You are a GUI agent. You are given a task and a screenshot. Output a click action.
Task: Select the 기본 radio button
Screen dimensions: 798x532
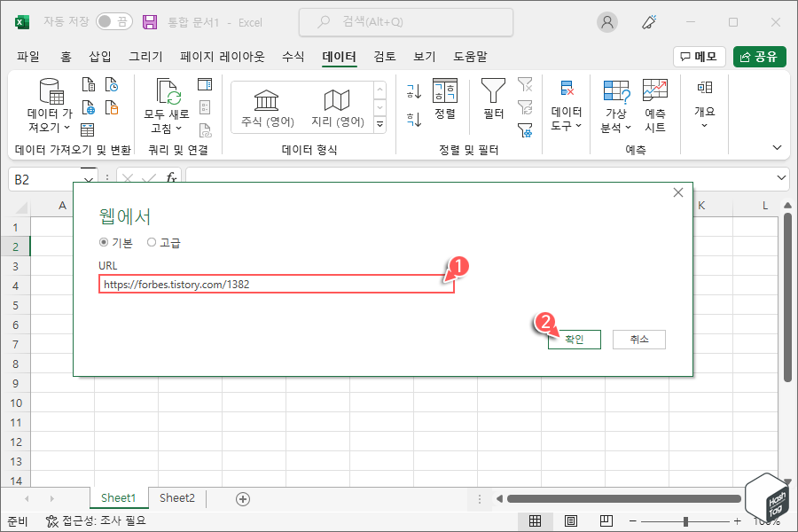pyautogui.click(x=103, y=242)
